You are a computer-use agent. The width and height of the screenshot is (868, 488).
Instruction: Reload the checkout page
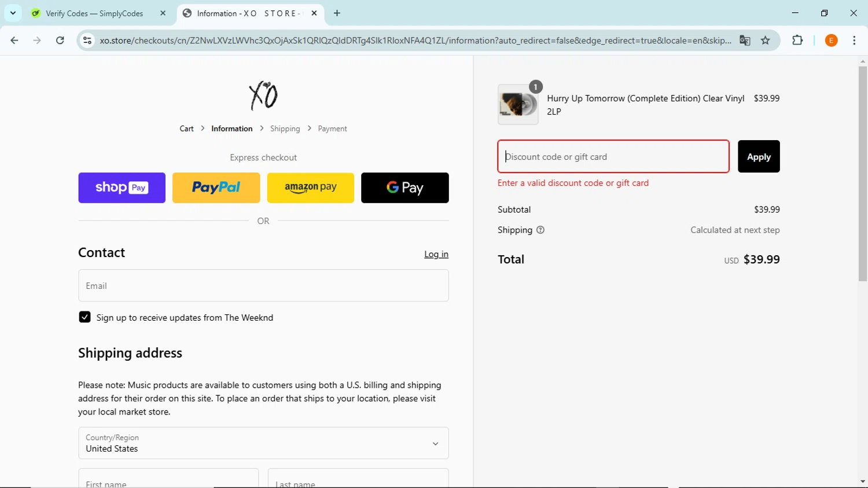pos(60,41)
